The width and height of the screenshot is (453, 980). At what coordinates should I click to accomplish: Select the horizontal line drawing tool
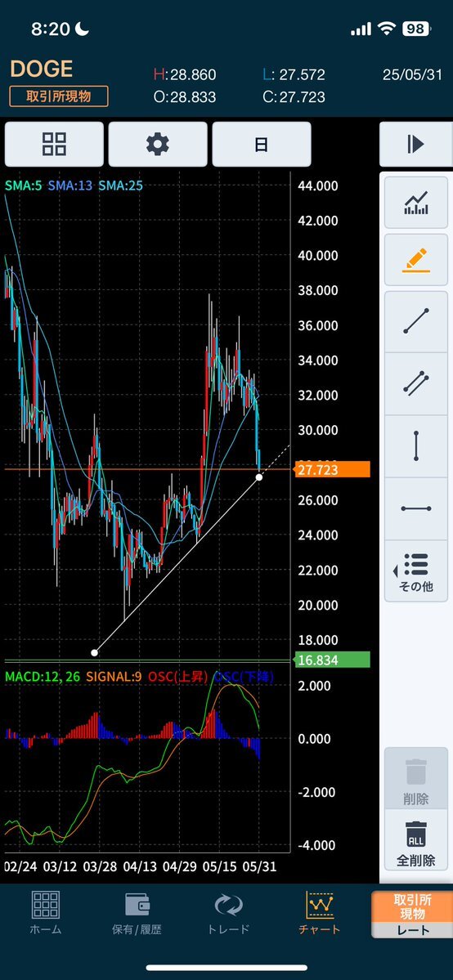[x=416, y=508]
